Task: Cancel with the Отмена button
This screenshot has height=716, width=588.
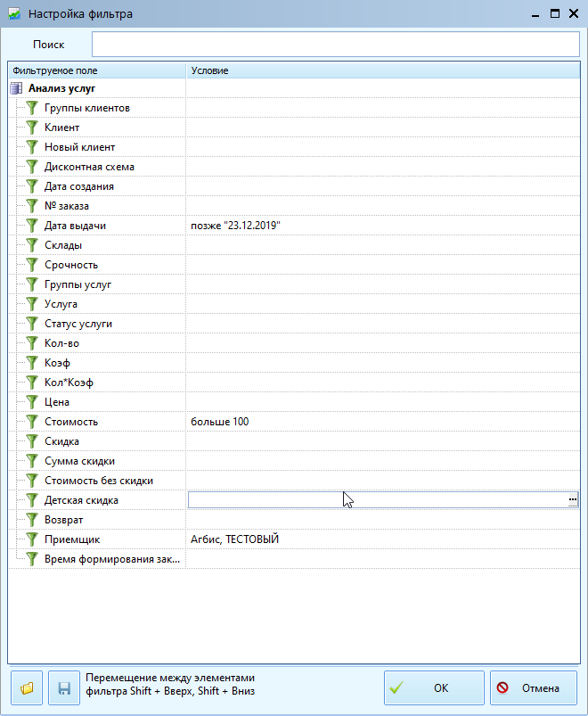Action: click(x=534, y=687)
